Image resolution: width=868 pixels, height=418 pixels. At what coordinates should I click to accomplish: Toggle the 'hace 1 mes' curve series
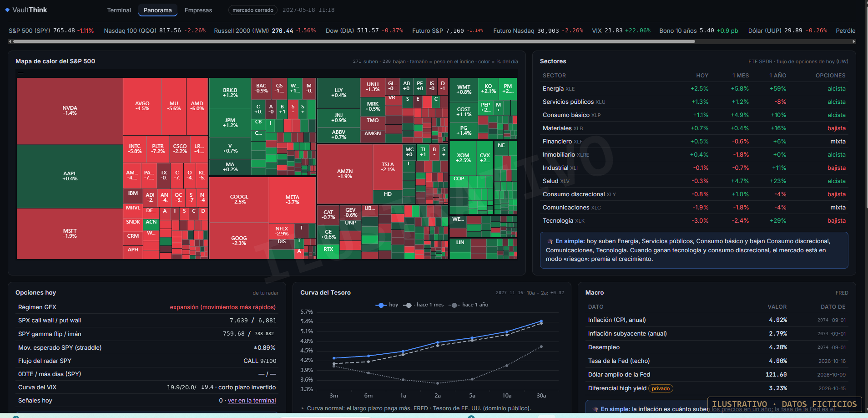click(424, 305)
